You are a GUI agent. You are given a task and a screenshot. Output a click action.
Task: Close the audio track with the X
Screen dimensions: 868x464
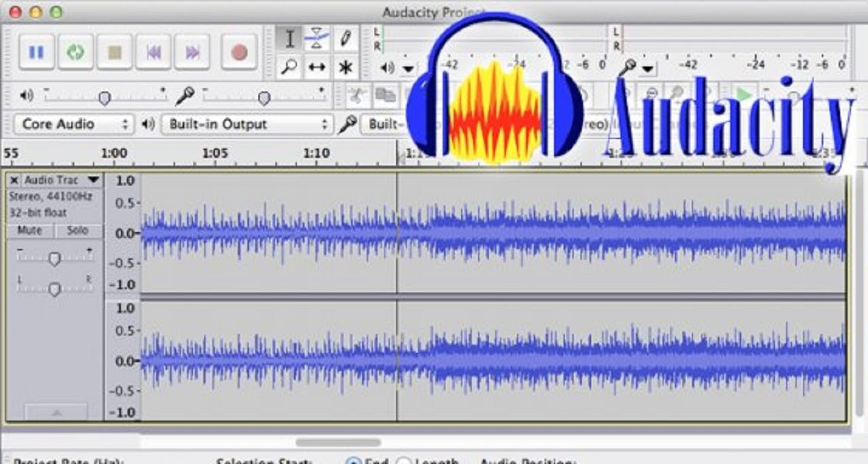click(x=14, y=180)
